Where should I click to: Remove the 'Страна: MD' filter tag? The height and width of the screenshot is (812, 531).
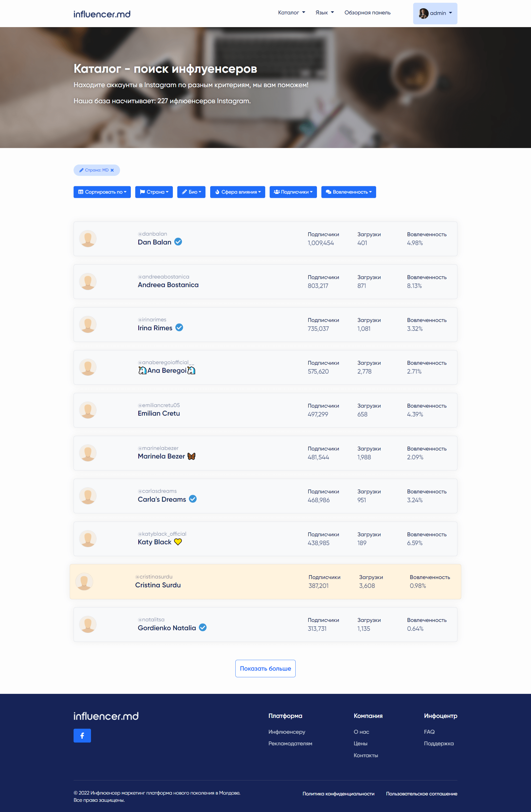tap(112, 170)
